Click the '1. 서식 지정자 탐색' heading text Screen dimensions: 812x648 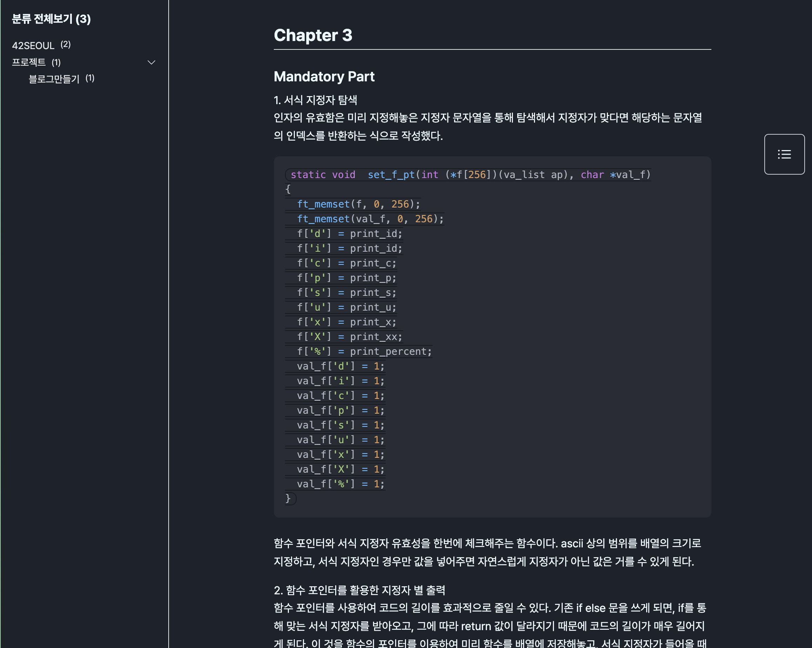[315, 100]
